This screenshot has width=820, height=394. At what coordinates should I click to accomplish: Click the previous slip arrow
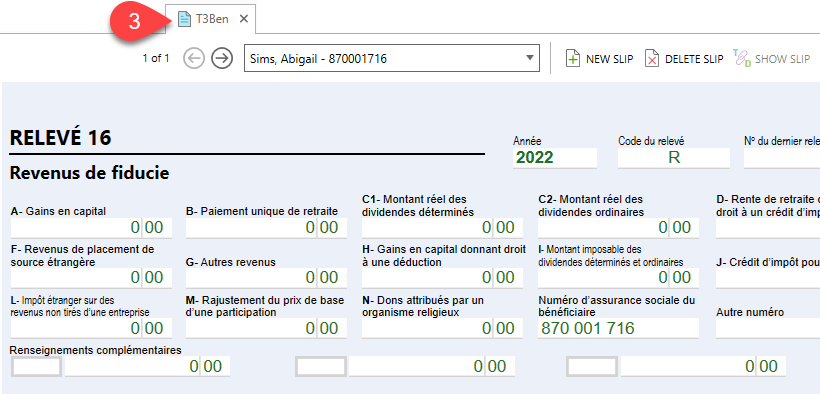193,59
